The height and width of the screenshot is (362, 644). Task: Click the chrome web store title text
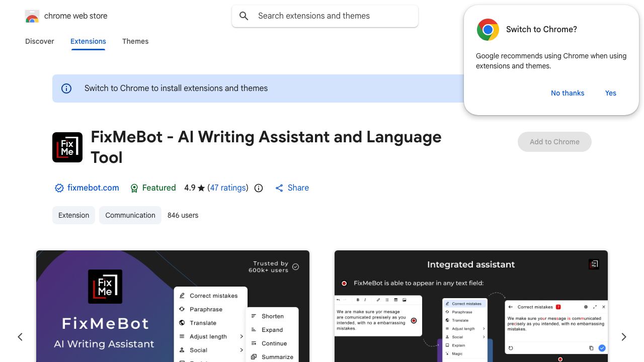point(76,16)
